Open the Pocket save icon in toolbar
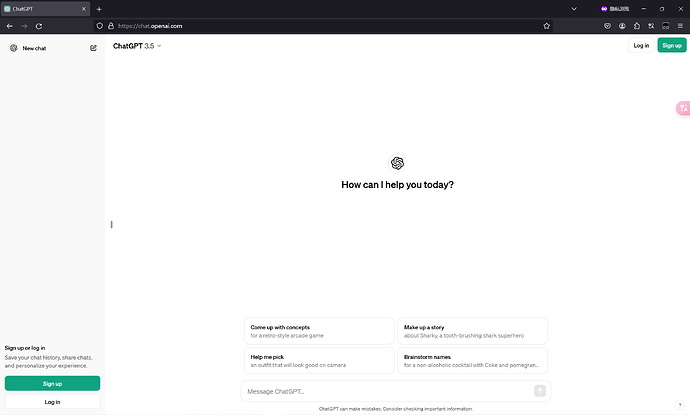This screenshot has width=690, height=415. click(607, 26)
